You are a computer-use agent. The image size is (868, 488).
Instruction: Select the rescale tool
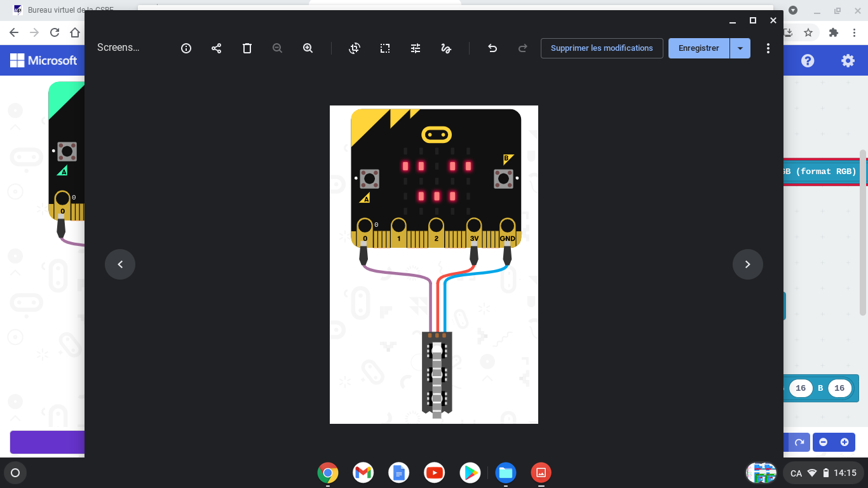[x=385, y=48]
